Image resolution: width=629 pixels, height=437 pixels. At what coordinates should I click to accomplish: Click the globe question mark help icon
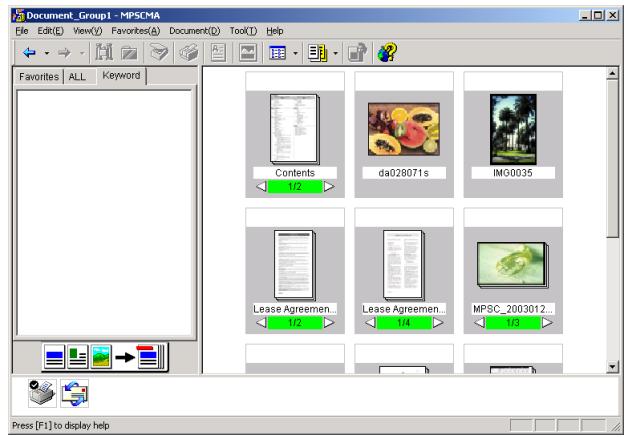(387, 52)
